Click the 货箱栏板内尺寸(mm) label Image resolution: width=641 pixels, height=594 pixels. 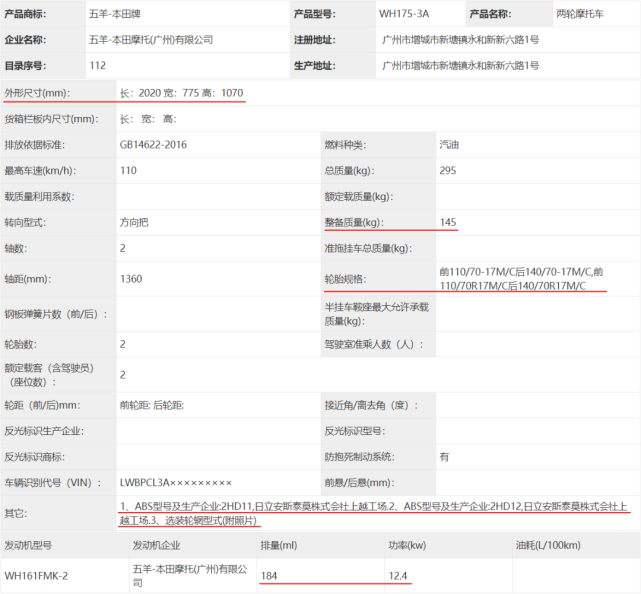coord(52,119)
